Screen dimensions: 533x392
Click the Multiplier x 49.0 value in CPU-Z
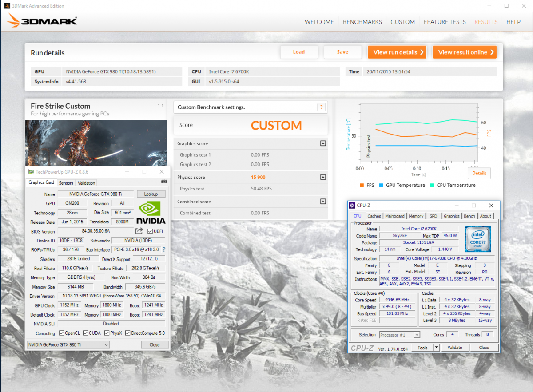(x=397, y=307)
